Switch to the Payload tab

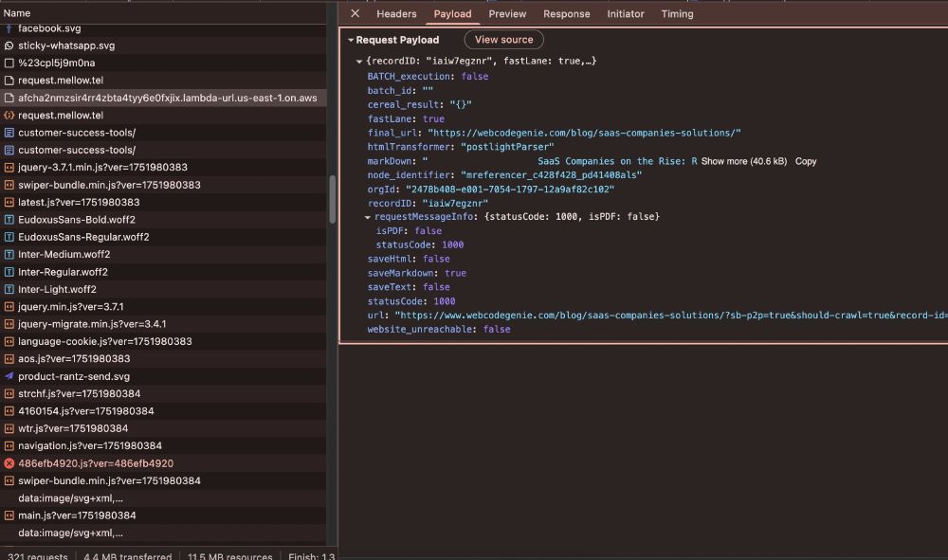coord(452,14)
